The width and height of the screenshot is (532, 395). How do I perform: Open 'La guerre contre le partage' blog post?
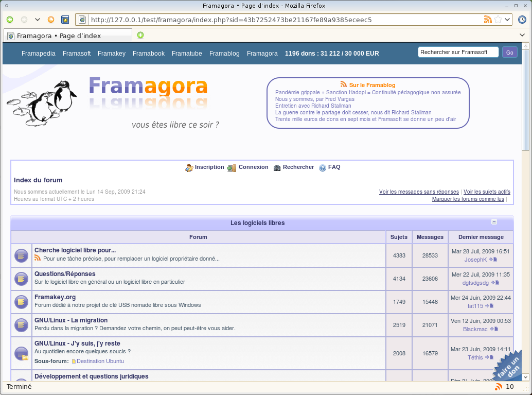[353, 112]
